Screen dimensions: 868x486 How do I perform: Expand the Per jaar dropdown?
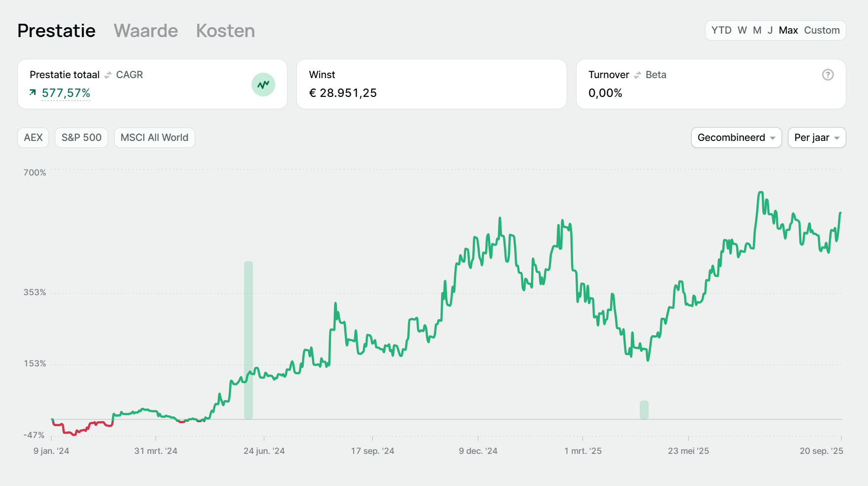[816, 137]
